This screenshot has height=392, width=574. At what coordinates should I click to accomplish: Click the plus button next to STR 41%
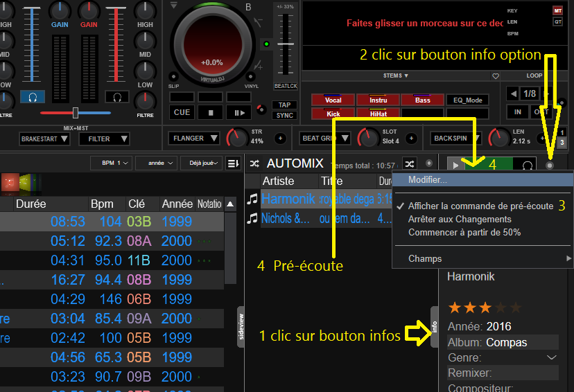[x=280, y=139]
